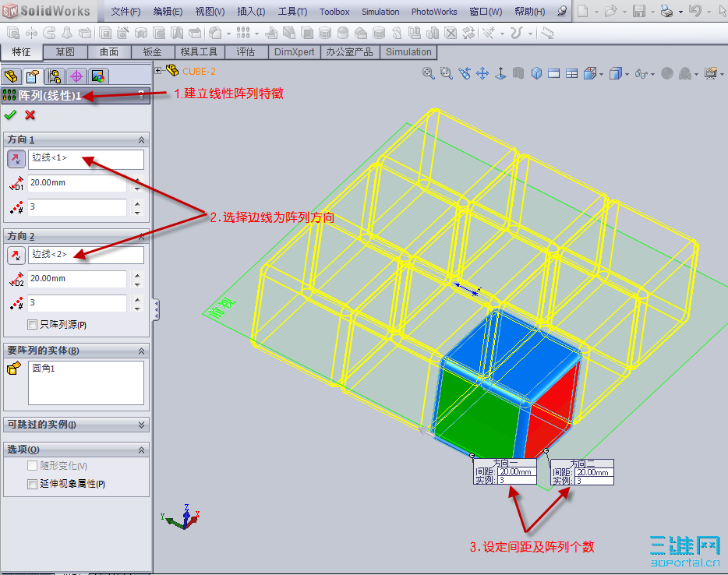
Task: Open the Print dropdown arrow
Action: [x=680, y=12]
